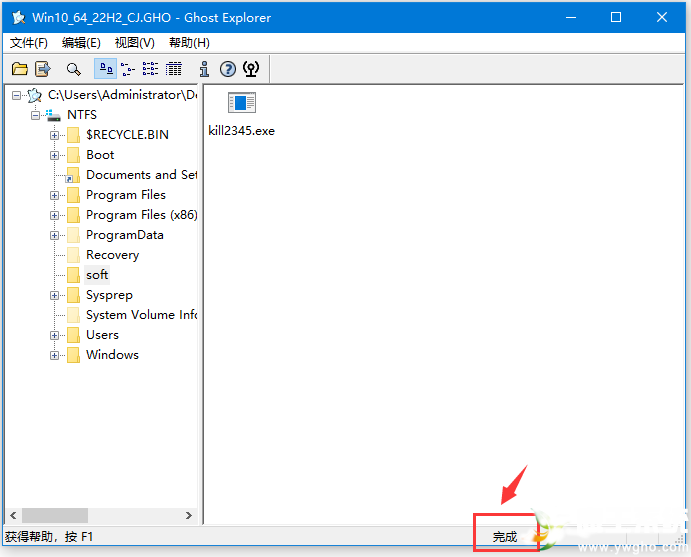
Task: Expand the ProgramData folder
Action: pos(54,235)
